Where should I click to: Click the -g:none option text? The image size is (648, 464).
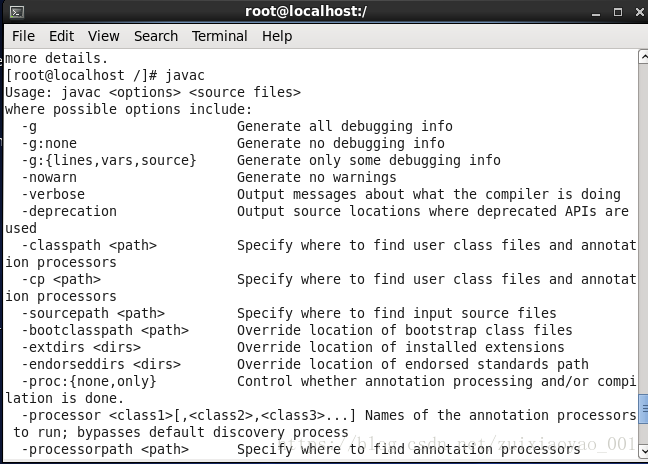pyautogui.click(x=49, y=143)
